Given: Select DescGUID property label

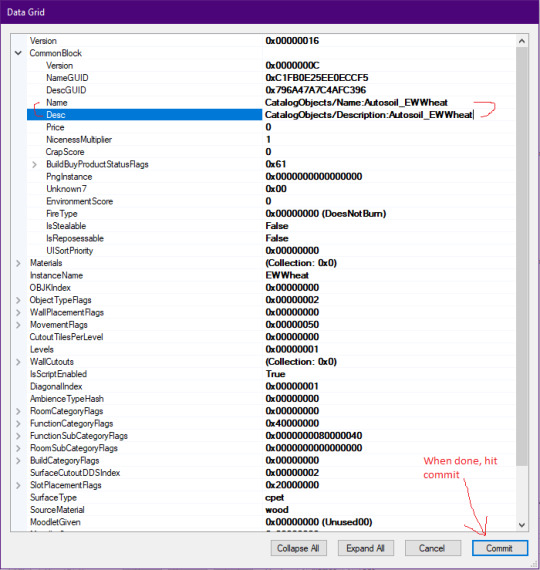Looking at the screenshot, I should click(x=66, y=90).
